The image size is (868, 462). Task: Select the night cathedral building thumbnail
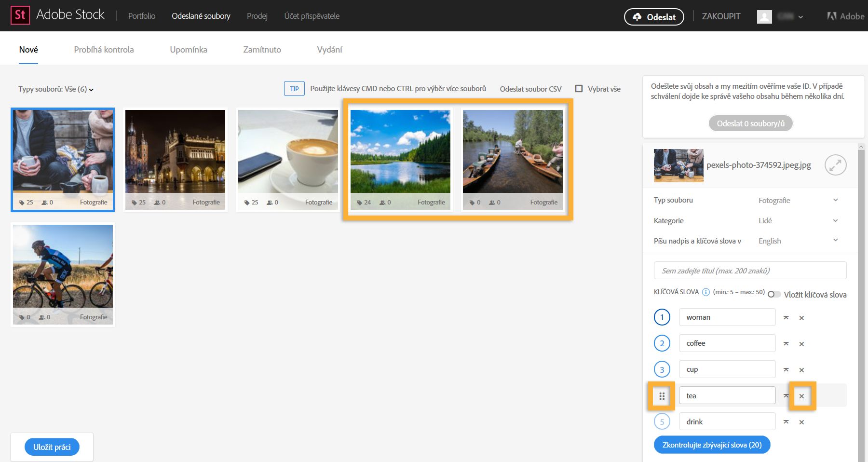pyautogui.click(x=175, y=160)
